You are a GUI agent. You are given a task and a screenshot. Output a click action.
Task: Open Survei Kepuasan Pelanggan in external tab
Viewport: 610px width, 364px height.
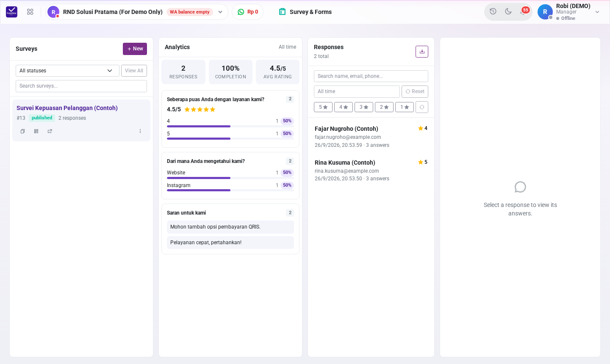tap(50, 131)
